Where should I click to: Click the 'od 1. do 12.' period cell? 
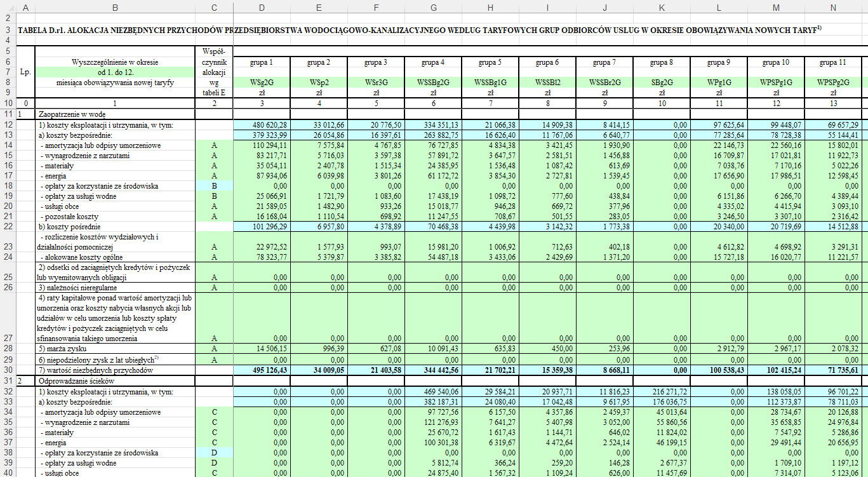coord(115,72)
